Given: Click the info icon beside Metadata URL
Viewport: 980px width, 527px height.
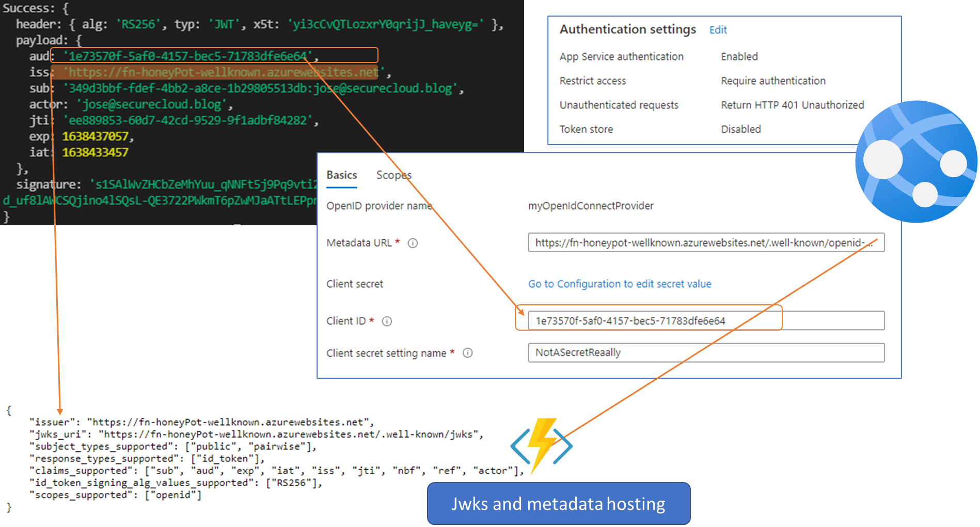Looking at the screenshot, I should (x=413, y=243).
